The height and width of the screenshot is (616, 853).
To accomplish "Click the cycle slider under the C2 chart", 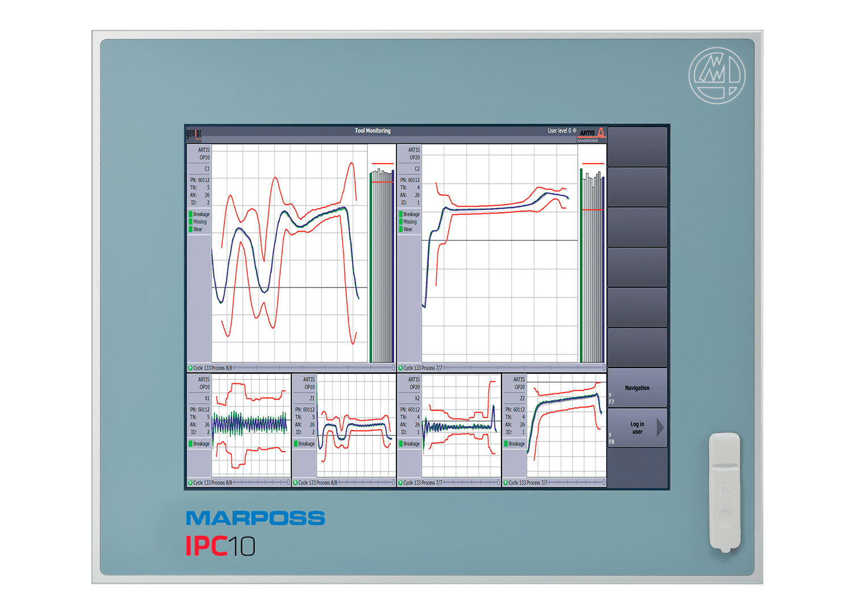I will [x=524, y=368].
